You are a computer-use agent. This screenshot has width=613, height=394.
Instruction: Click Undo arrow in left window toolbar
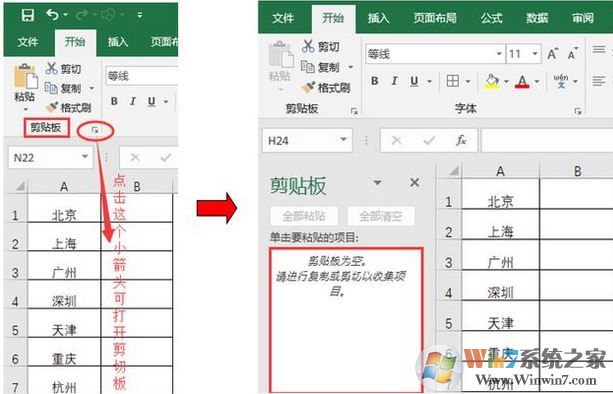tap(53, 15)
